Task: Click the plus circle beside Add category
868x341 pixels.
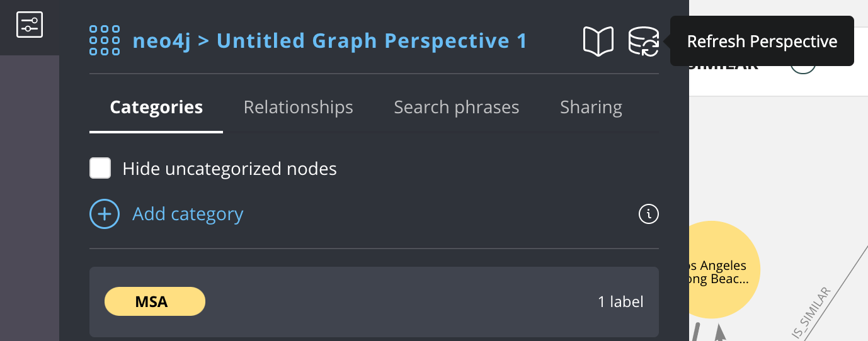Action: click(105, 214)
